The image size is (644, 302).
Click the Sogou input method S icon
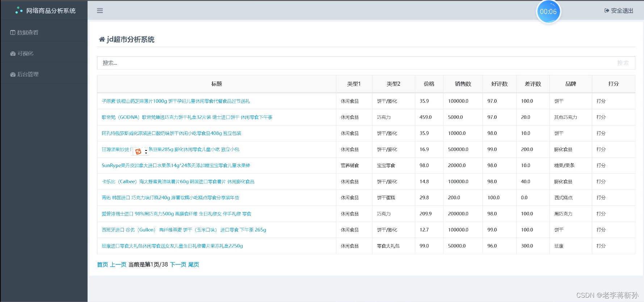138,152
